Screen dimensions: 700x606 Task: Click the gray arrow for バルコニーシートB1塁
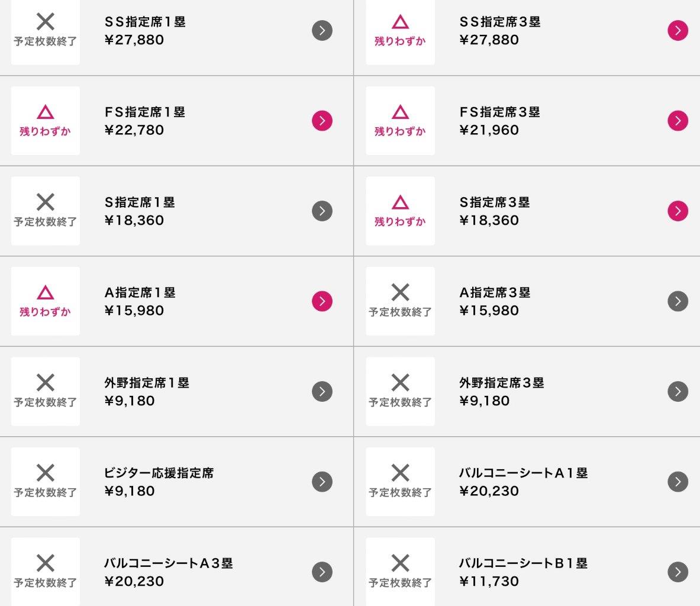(x=678, y=572)
